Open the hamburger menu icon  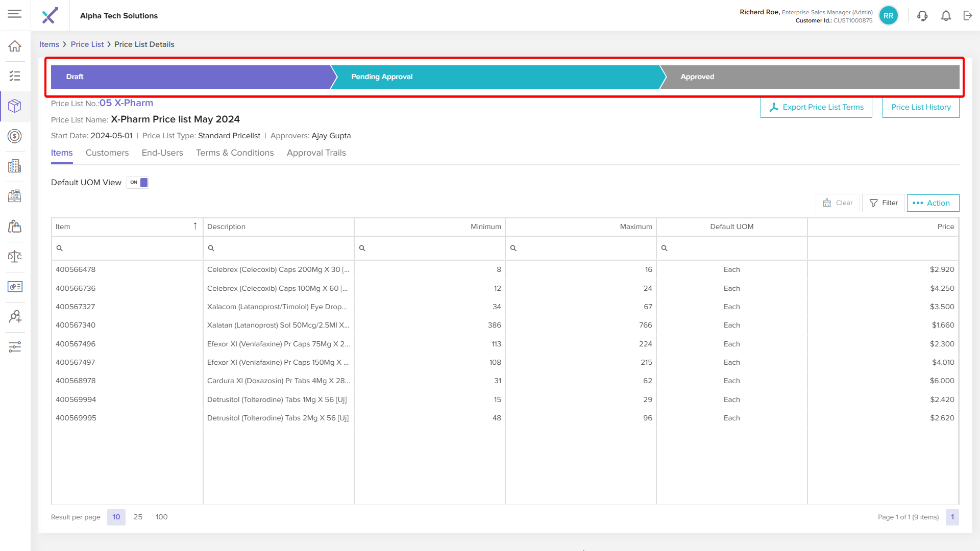point(15,14)
